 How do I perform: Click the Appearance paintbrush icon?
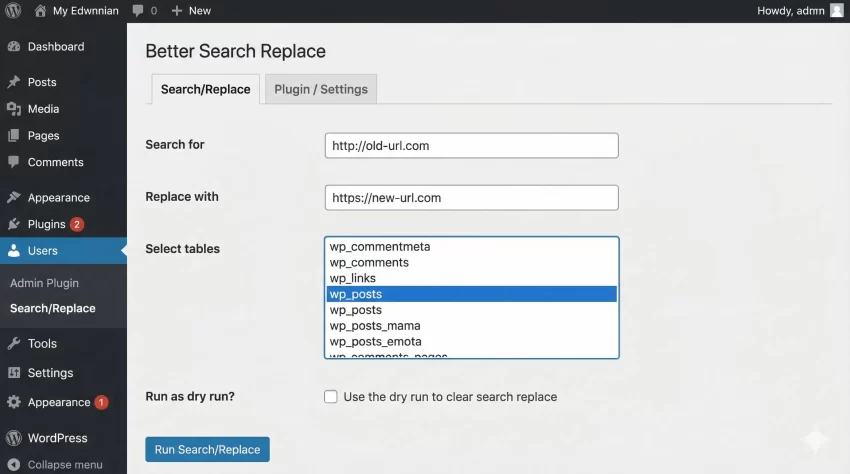click(14, 197)
